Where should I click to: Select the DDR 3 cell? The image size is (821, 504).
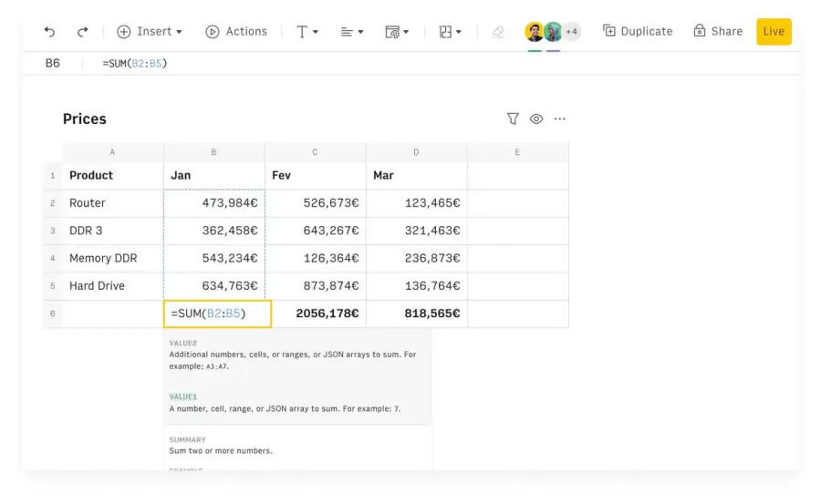pos(112,231)
